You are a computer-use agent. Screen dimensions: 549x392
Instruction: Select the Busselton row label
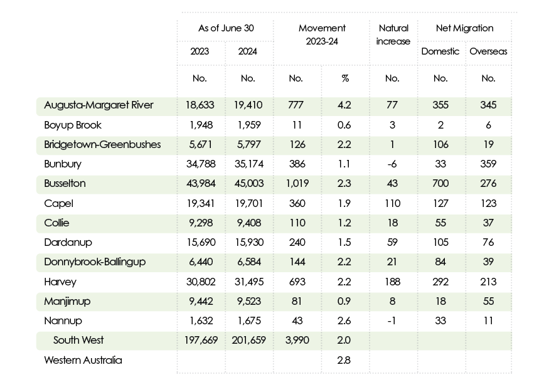click(x=65, y=183)
